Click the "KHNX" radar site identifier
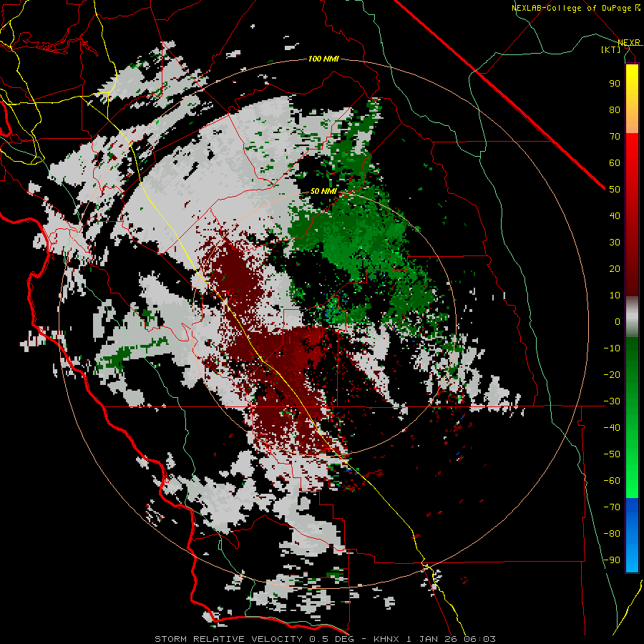 (x=386, y=639)
